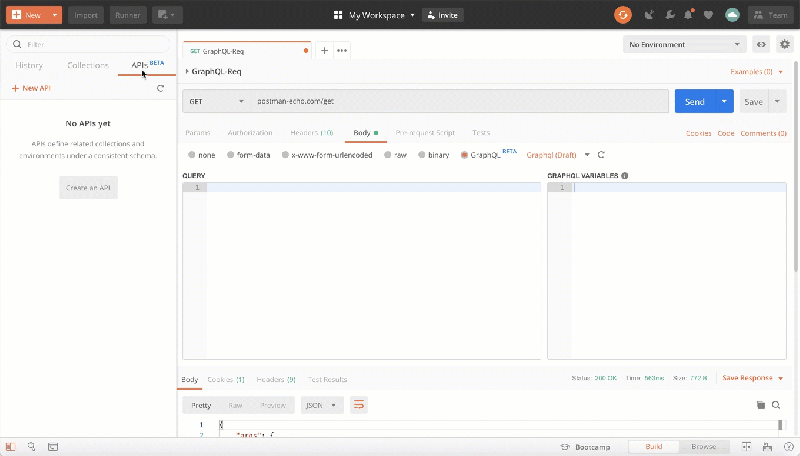Viewport: 800px width, 456px height.
Task: Open the notifications bell icon
Action: [x=689, y=15]
